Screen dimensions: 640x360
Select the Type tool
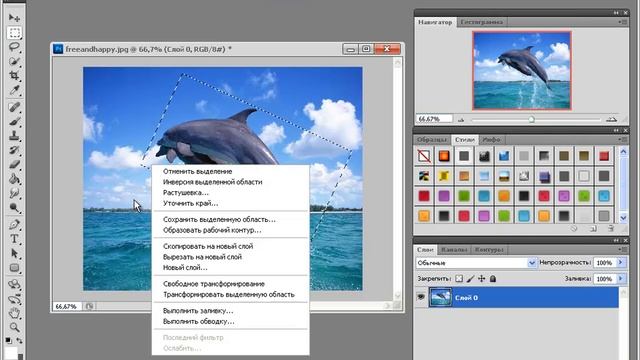tap(14, 239)
